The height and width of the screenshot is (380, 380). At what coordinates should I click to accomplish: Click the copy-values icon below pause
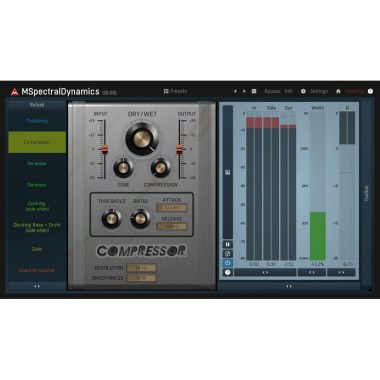pos(228,254)
